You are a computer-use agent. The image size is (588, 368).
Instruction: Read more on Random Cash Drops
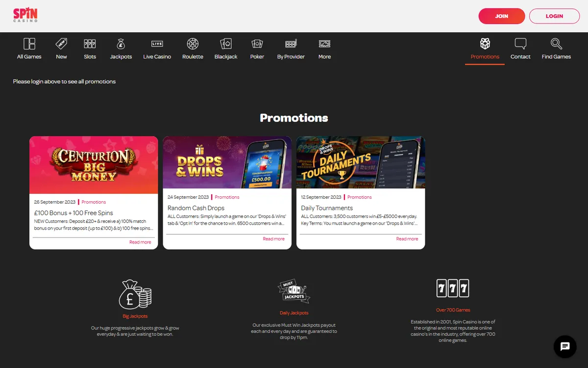coord(273,239)
